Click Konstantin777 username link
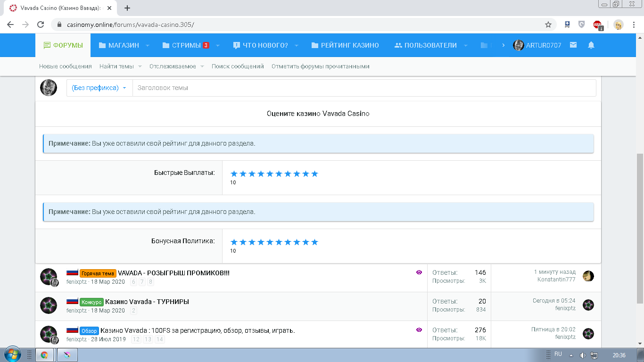Image resolution: width=644 pixels, height=362 pixels. click(556, 280)
